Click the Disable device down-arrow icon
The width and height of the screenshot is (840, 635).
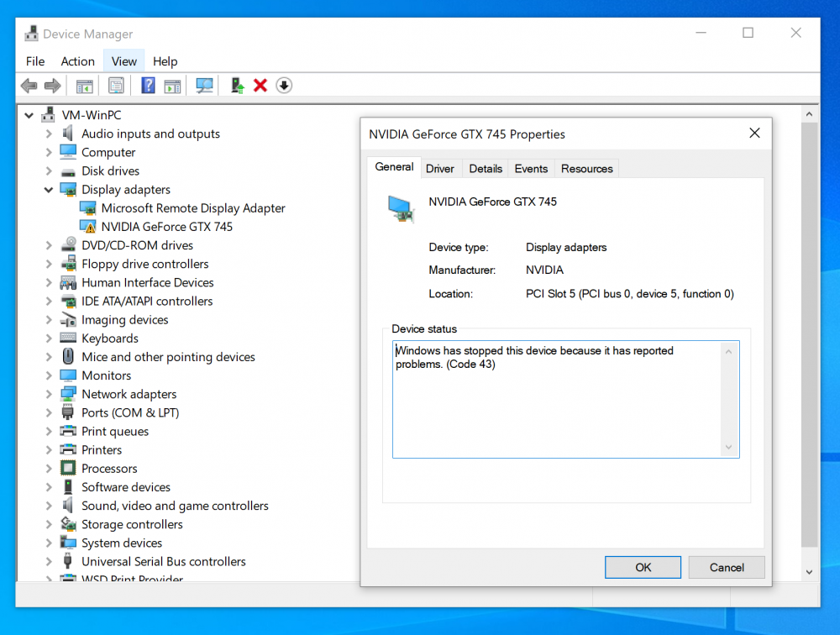point(284,86)
